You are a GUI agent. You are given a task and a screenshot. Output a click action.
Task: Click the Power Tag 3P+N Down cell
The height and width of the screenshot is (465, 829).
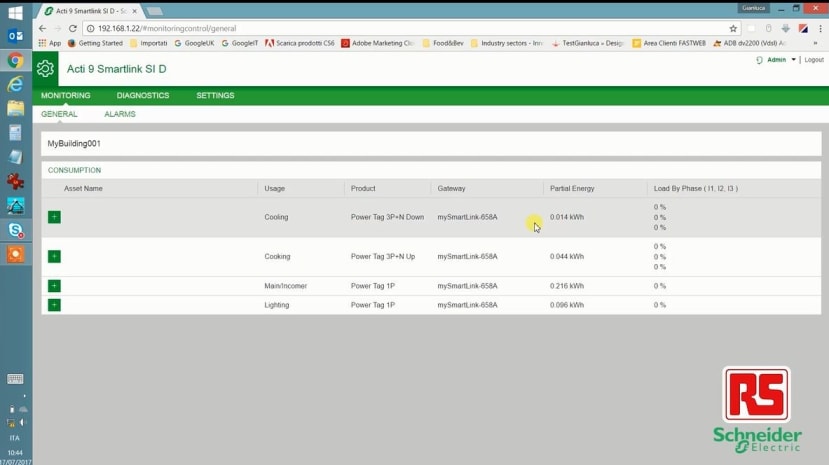click(387, 217)
